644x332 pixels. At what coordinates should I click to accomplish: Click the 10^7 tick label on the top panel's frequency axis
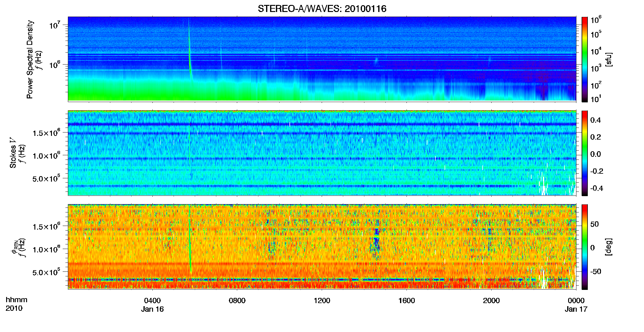point(54,26)
